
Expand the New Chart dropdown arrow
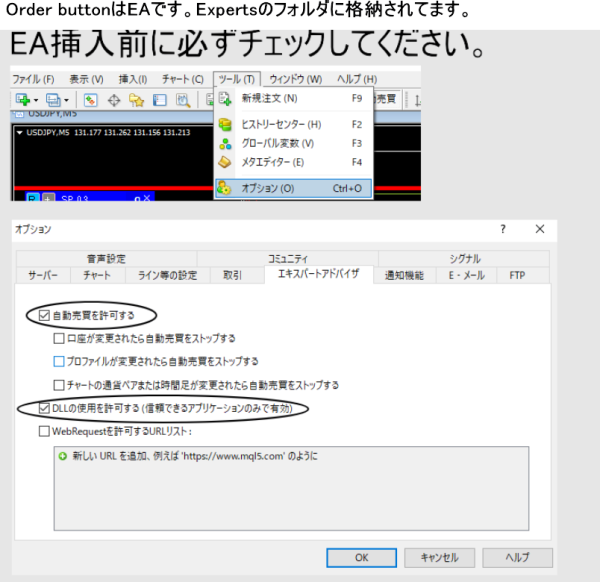36,100
